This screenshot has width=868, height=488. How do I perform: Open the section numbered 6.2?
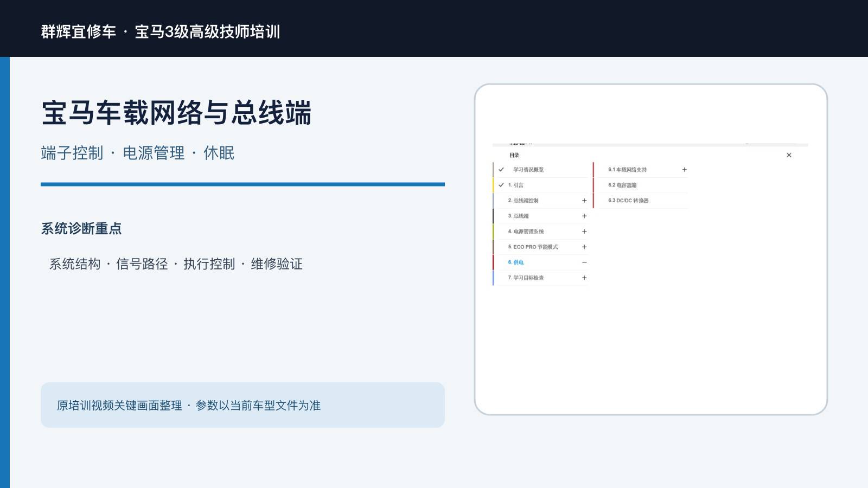coord(622,185)
